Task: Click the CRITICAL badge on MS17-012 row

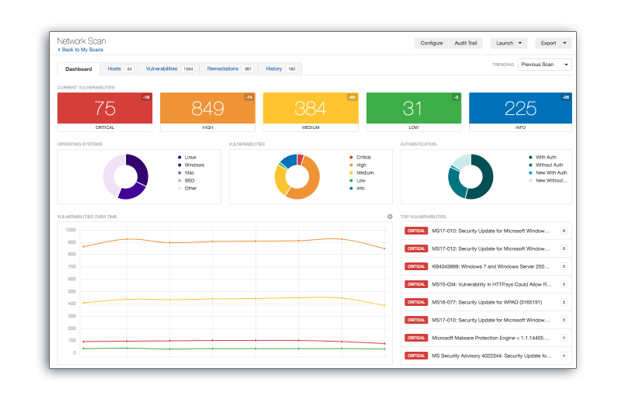Action: [415, 248]
